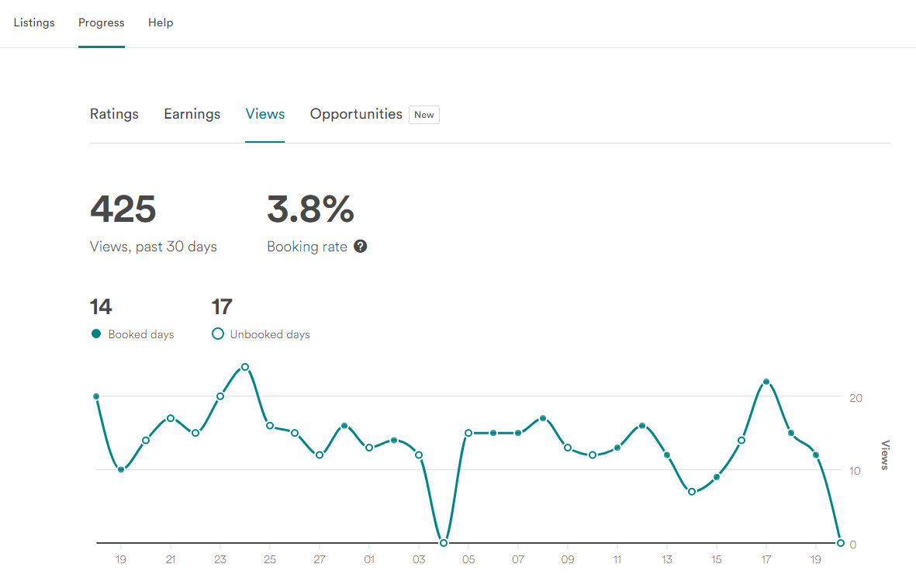Click the 3.8% booking rate figure

click(310, 209)
